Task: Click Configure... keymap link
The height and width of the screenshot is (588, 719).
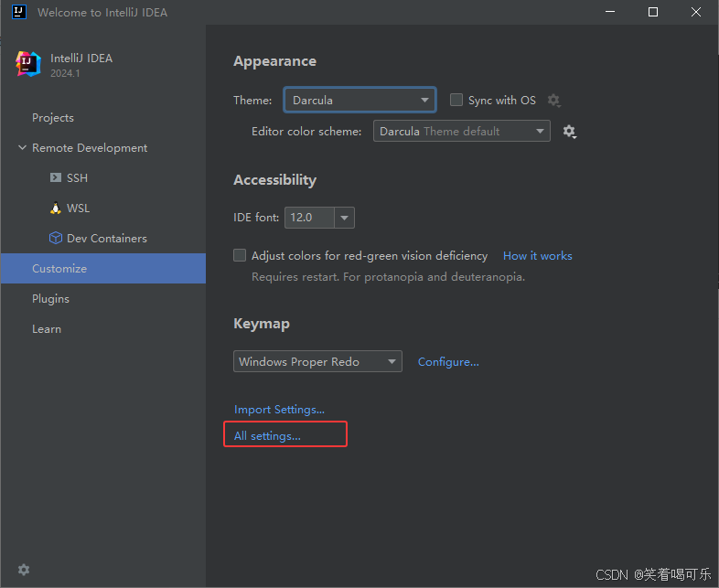Action: 448,362
